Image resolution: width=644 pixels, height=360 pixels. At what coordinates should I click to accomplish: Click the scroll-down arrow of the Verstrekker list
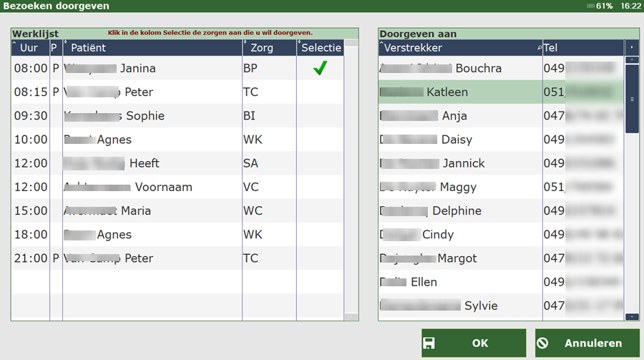click(632, 316)
